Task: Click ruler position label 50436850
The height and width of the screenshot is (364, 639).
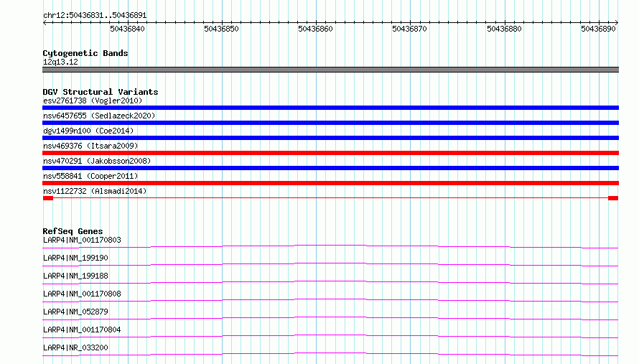Action: click(x=221, y=29)
